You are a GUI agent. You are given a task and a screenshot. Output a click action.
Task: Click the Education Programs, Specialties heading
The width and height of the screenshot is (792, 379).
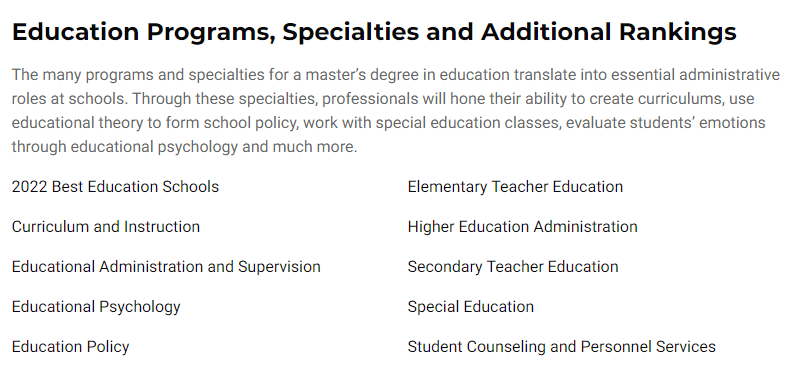click(x=374, y=32)
